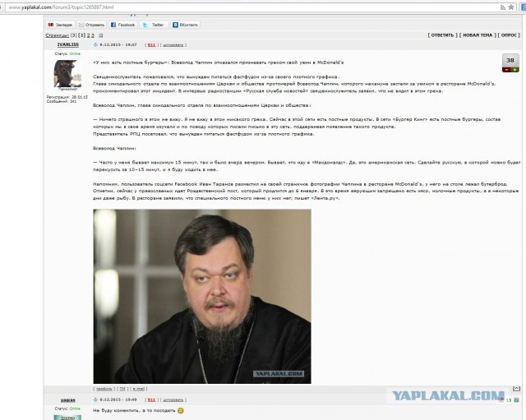Click 911 report link on IVANLISS post

point(151,44)
